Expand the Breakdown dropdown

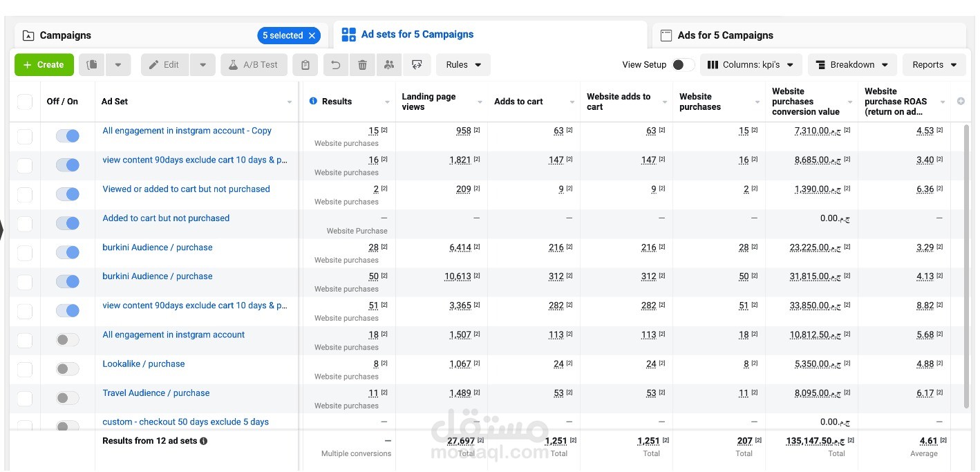tap(852, 65)
